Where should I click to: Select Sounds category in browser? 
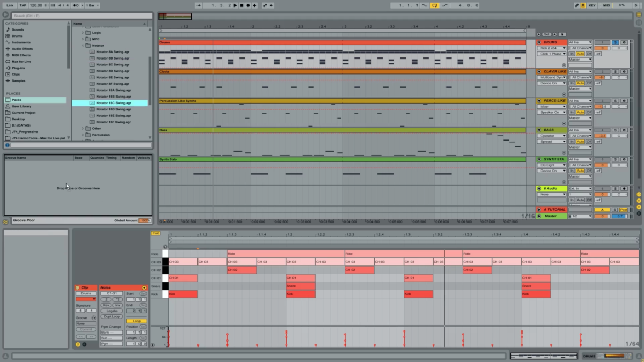[18, 29]
